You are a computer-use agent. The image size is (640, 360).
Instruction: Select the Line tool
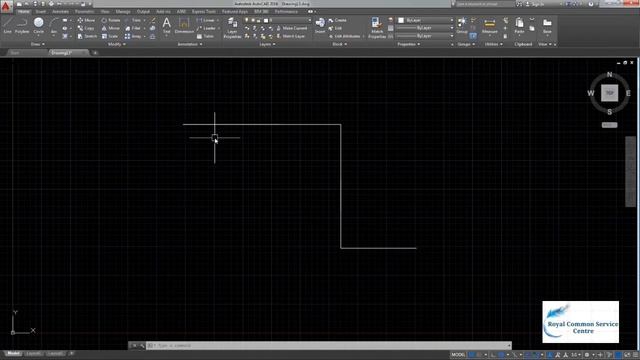point(8,25)
